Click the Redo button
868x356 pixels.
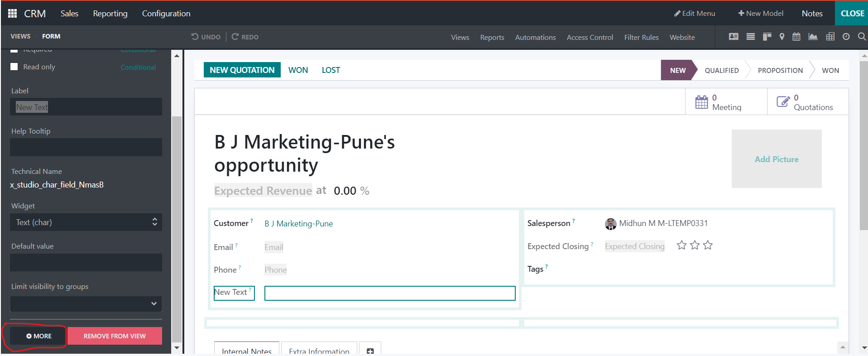click(245, 37)
